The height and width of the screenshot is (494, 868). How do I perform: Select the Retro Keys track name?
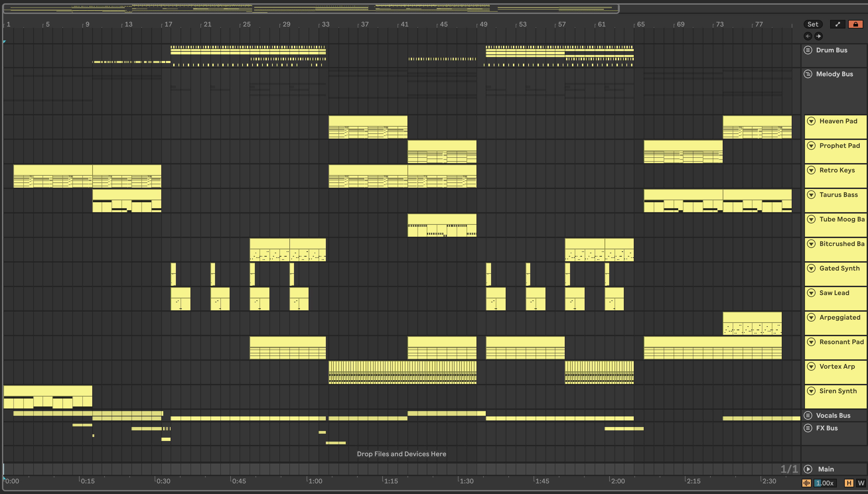[x=837, y=170]
